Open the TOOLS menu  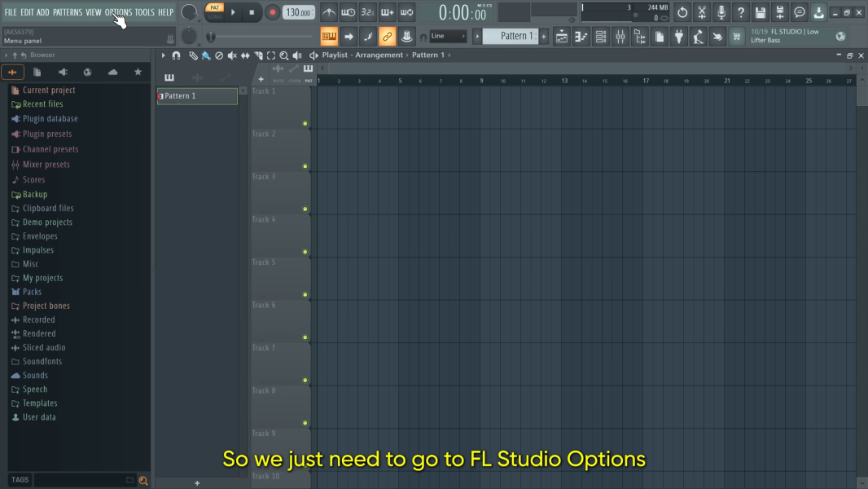(144, 12)
